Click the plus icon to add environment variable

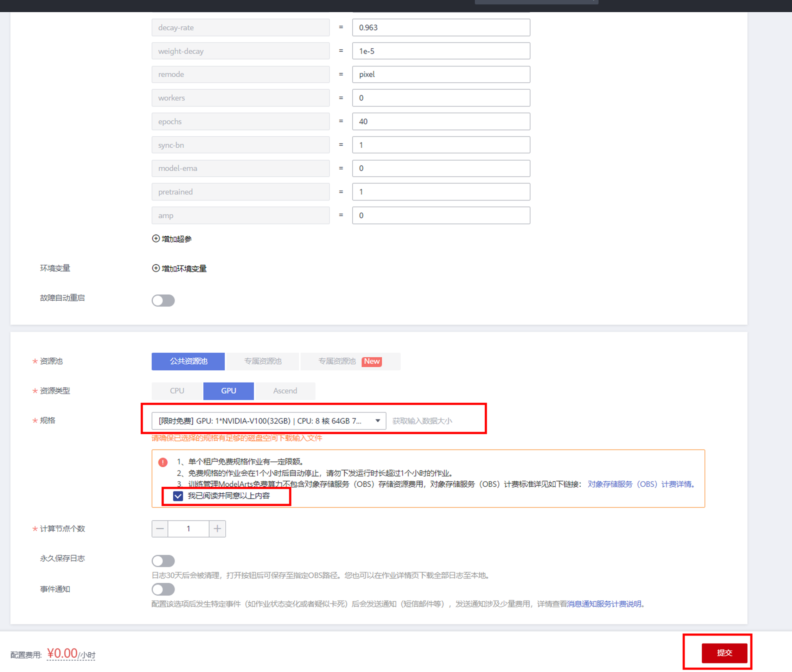point(156,268)
